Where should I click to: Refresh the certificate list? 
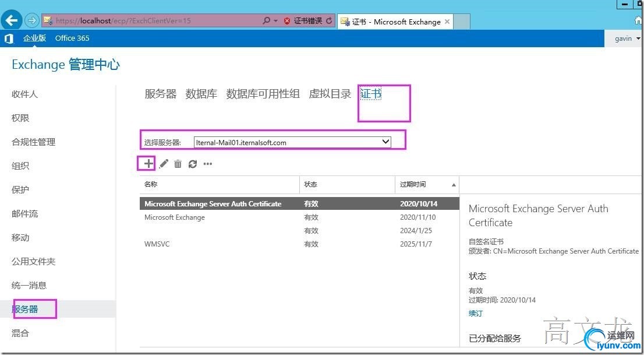click(x=193, y=164)
